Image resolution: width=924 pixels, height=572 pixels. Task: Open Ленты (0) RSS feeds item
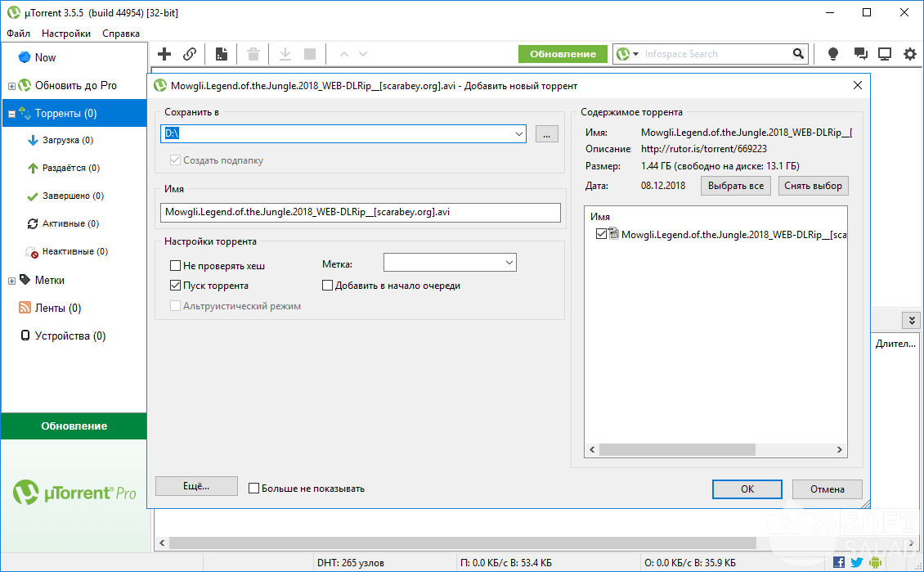(58, 308)
